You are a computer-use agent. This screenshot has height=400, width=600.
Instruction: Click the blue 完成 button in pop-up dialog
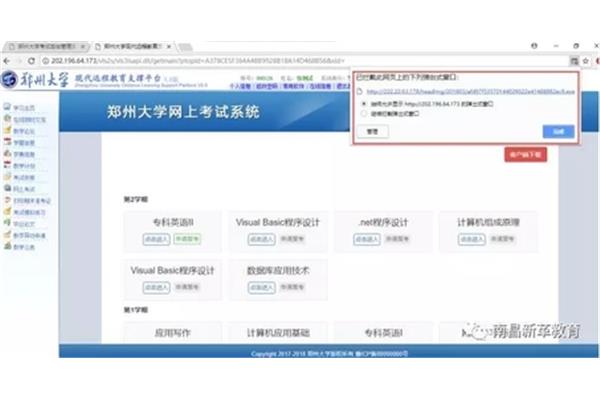point(558,131)
